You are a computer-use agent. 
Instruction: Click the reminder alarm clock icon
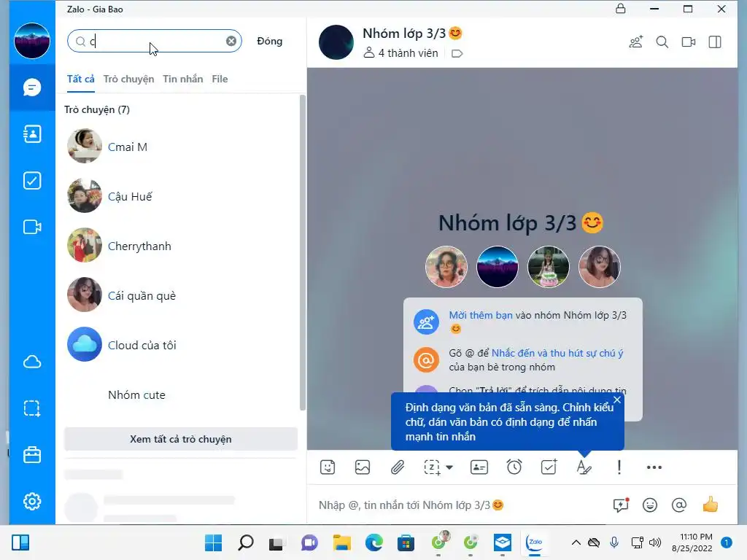(x=514, y=467)
